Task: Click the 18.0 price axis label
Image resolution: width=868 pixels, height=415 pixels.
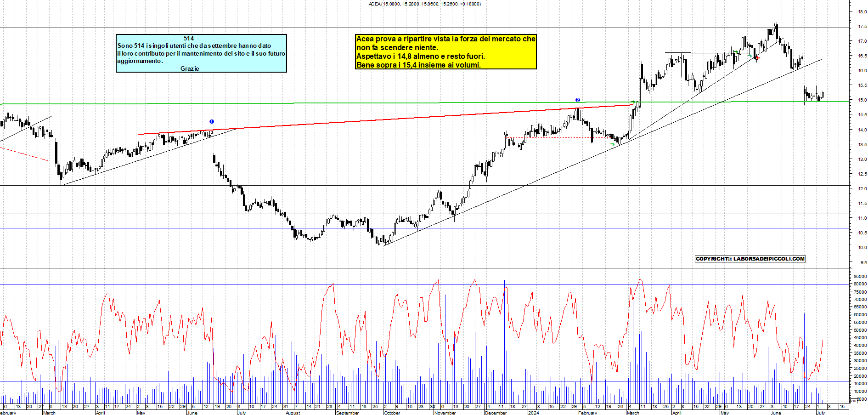Action: point(862,12)
